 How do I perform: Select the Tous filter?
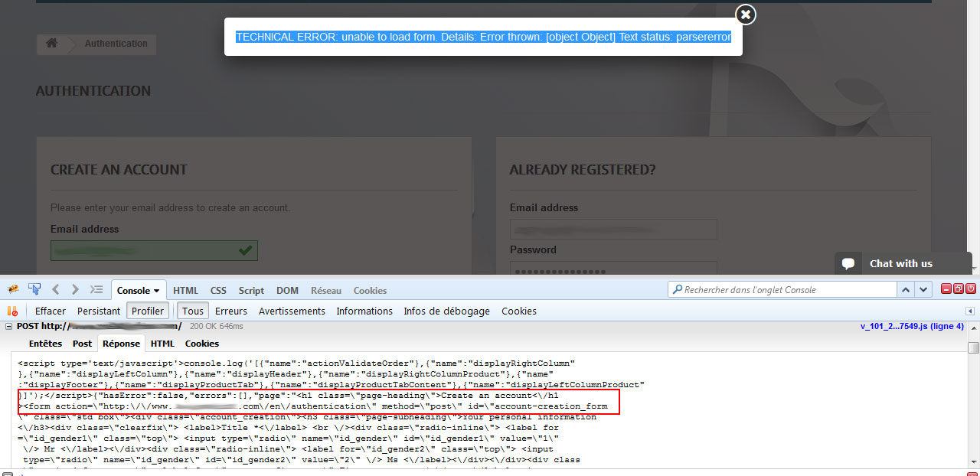click(x=193, y=311)
